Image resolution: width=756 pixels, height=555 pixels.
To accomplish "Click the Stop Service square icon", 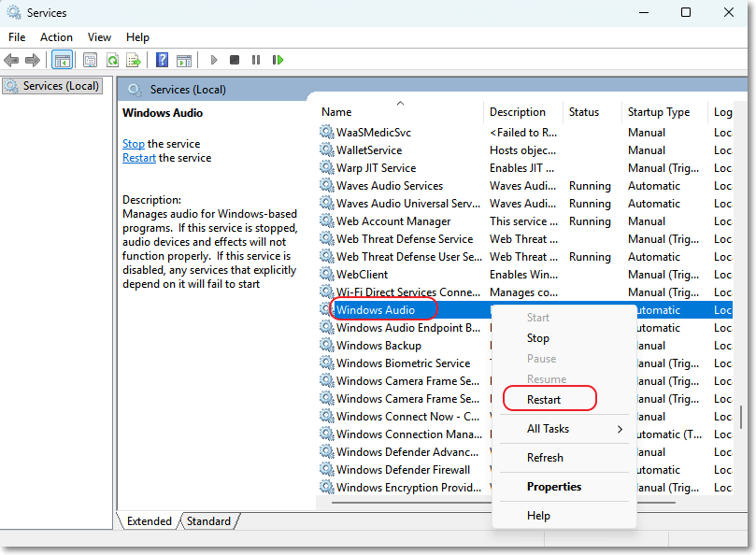I will point(235,60).
